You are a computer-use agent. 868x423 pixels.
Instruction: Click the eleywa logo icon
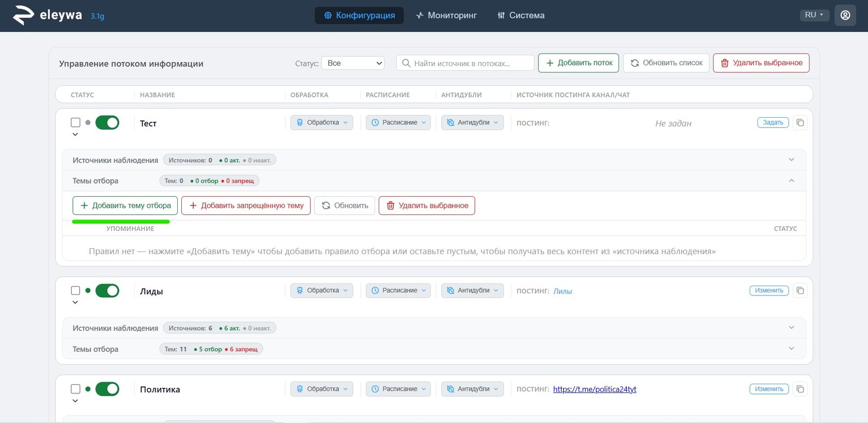pyautogui.click(x=23, y=15)
